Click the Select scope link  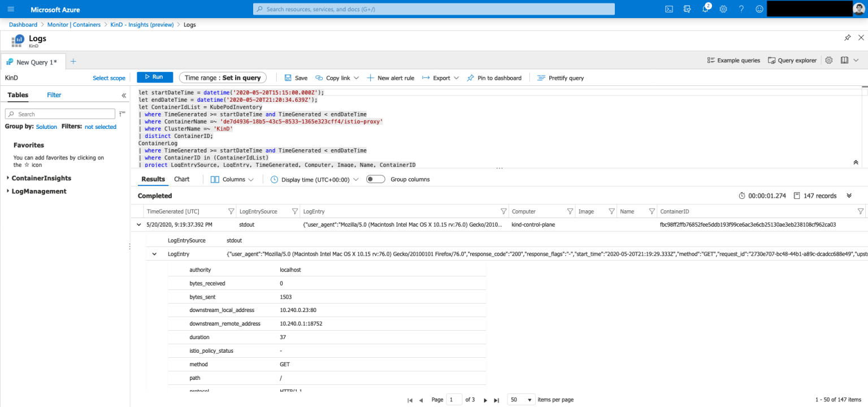point(108,77)
